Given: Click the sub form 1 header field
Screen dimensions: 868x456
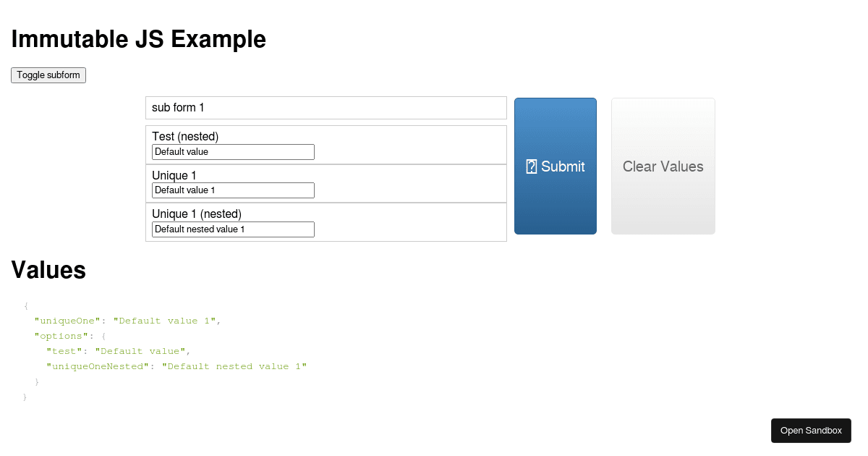Looking at the screenshot, I should pos(325,107).
